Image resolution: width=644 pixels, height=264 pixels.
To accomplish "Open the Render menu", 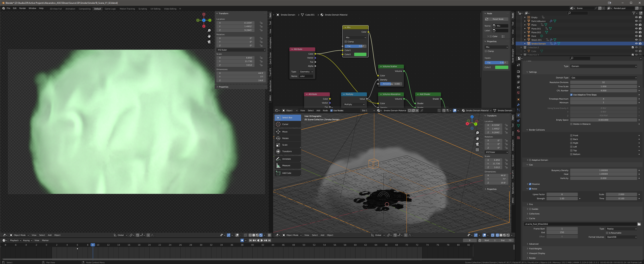I will pyautogui.click(x=22, y=8).
